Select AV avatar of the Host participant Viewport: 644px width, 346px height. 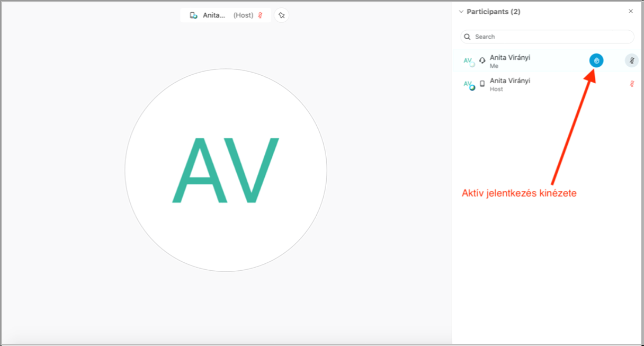pyautogui.click(x=469, y=85)
